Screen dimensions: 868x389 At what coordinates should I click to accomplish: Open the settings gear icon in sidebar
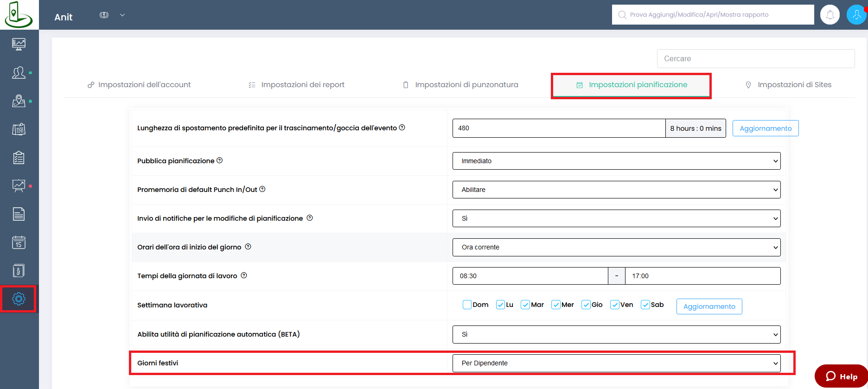coord(19,299)
